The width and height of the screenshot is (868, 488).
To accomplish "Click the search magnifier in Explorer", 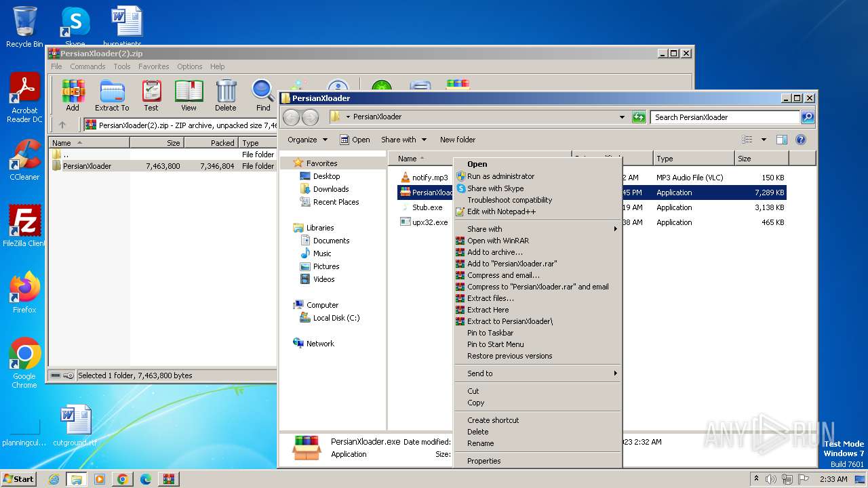I will (x=807, y=117).
